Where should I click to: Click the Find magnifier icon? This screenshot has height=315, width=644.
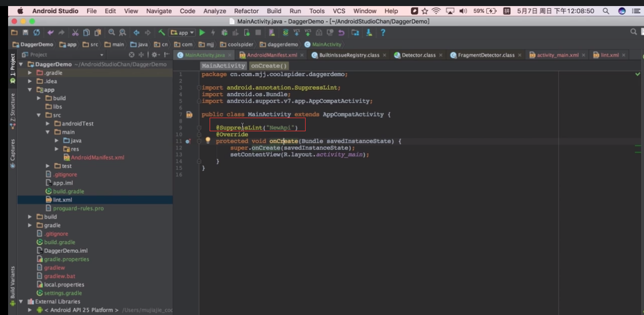(111, 32)
